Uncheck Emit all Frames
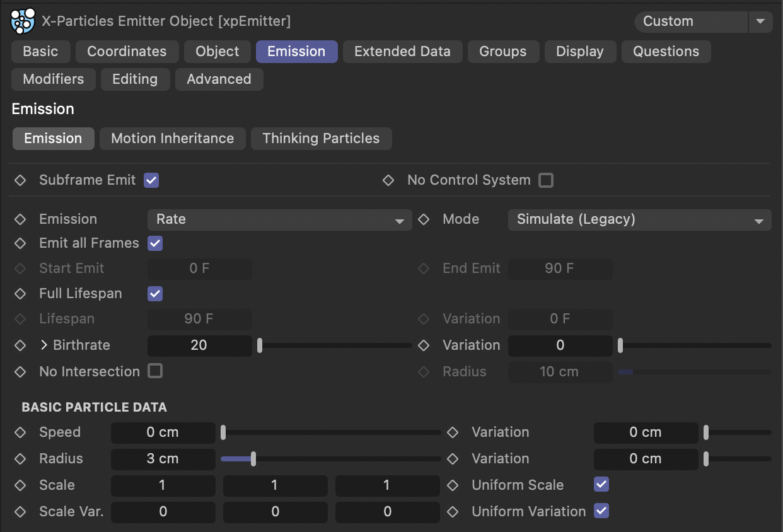The height and width of the screenshot is (532, 783). click(x=155, y=243)
